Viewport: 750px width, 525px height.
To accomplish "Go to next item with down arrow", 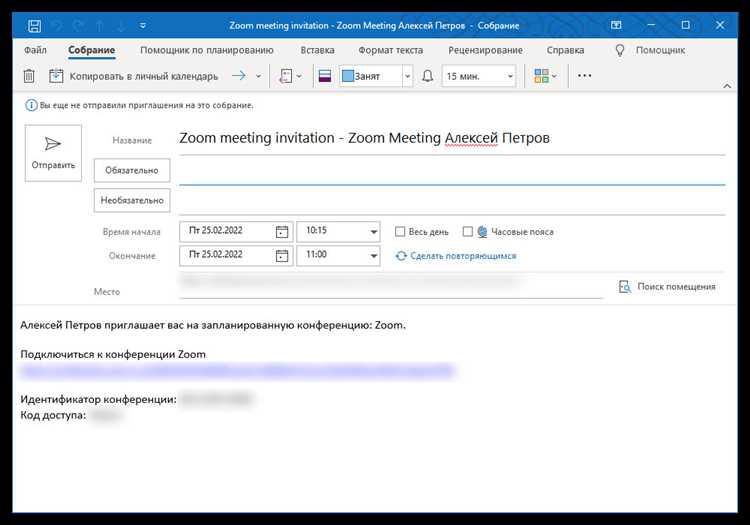I will pos(121,26).
